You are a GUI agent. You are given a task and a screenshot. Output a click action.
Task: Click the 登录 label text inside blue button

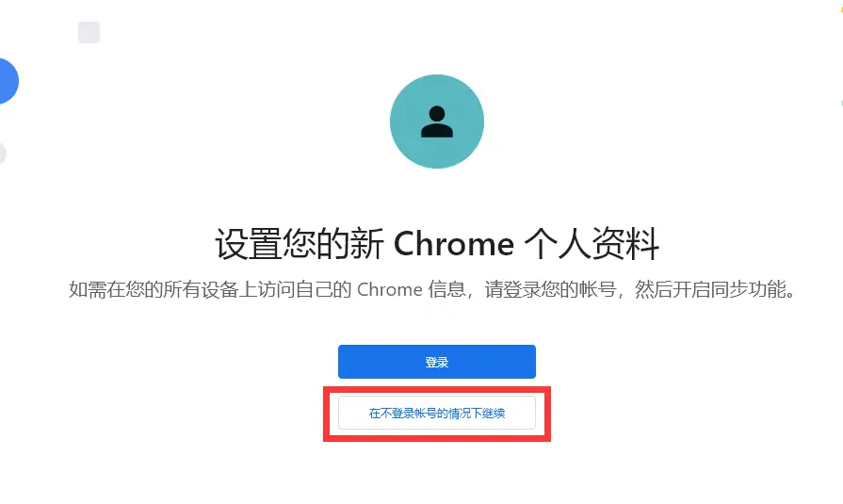[x=437, y=362]
